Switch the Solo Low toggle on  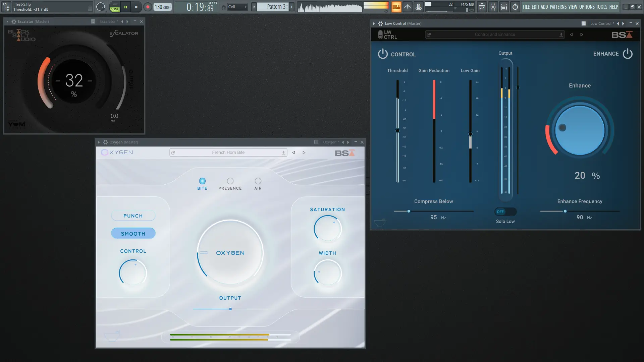[505, 212]
